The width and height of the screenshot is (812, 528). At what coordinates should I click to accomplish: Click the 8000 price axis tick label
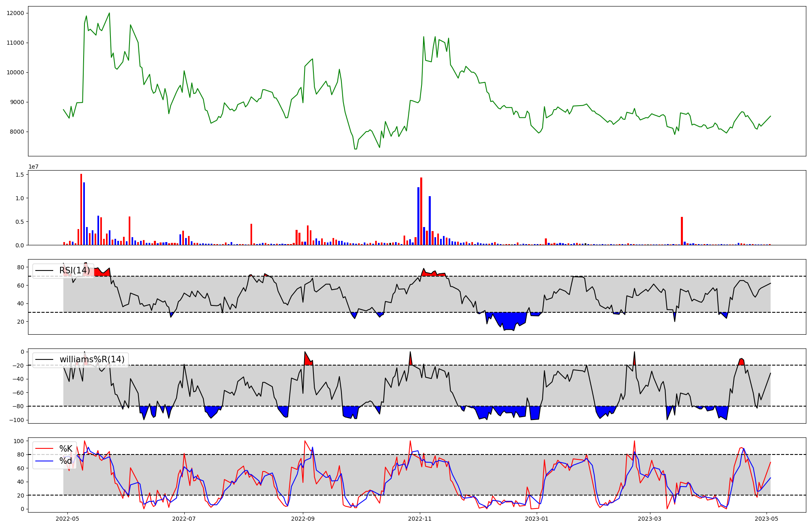point(17,132)
